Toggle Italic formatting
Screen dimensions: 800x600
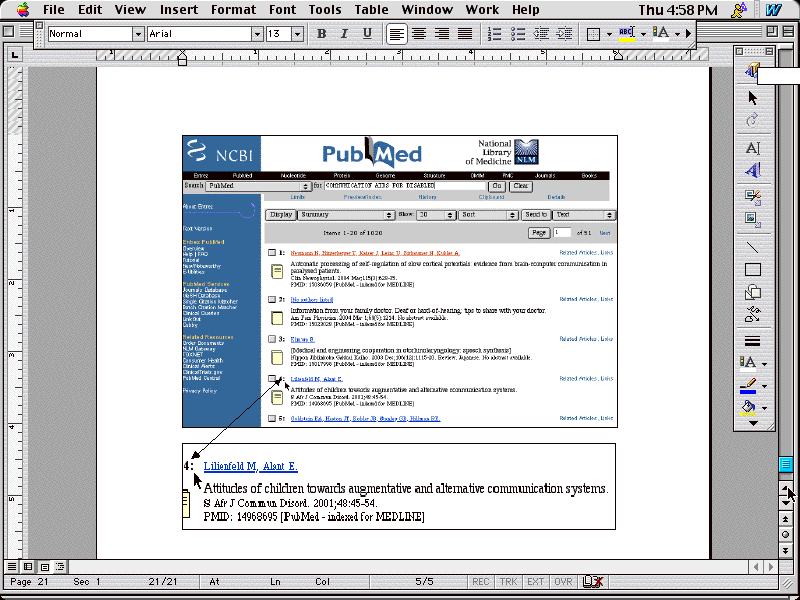pyautogui.click(x=344, y=34)
